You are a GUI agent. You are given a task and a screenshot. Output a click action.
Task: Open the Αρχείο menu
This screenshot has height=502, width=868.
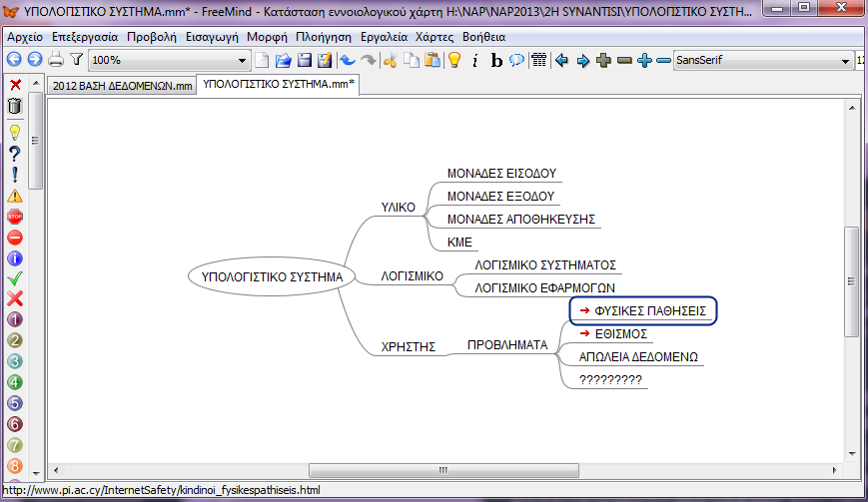[x=25, y=37]
